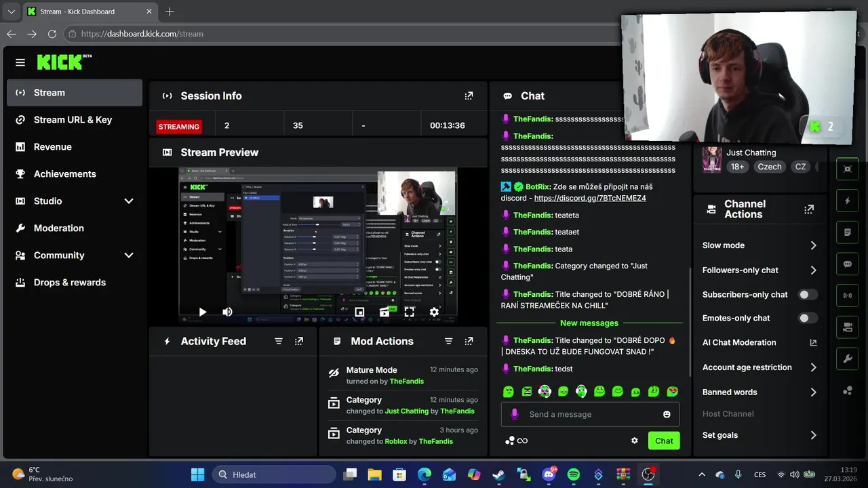Viewport: 868px width, 488px height.
Task: Click the wrench icon in right rail
Action: 848,359
